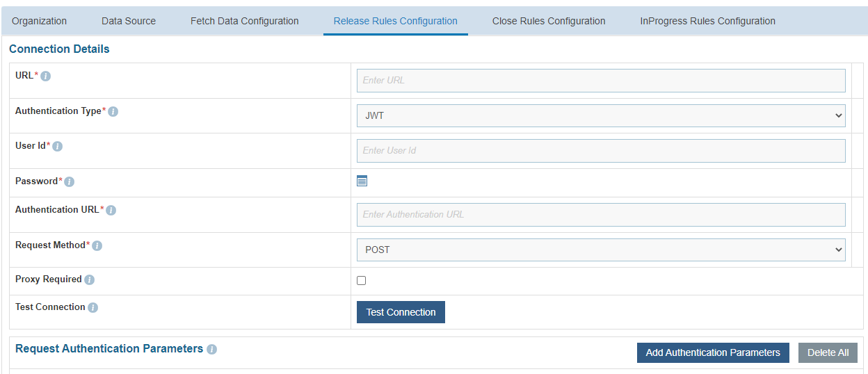
Task: Click the info icon beside Password label
Action: 70,181
